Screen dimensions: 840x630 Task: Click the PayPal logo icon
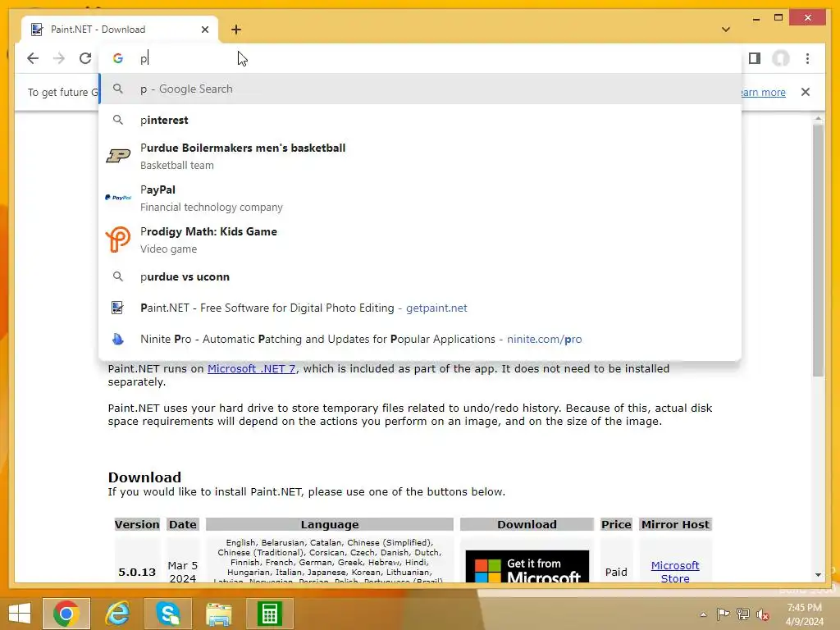[118, 198]
